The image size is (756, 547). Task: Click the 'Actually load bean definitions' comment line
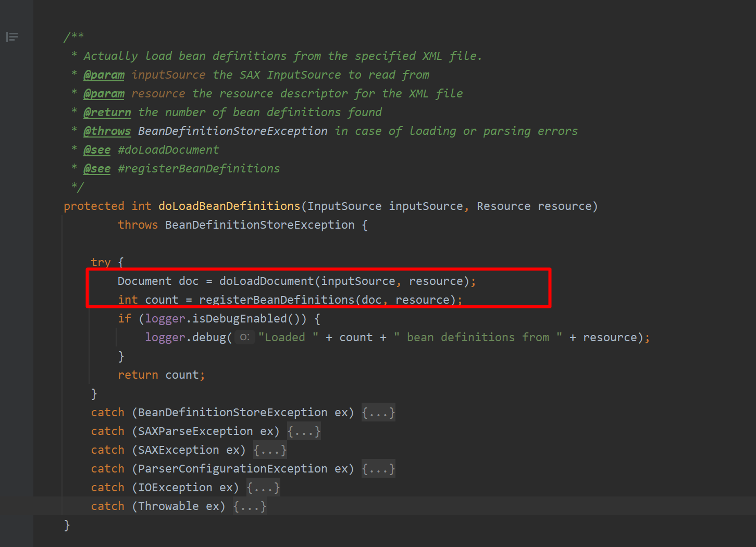click(283, 56)
